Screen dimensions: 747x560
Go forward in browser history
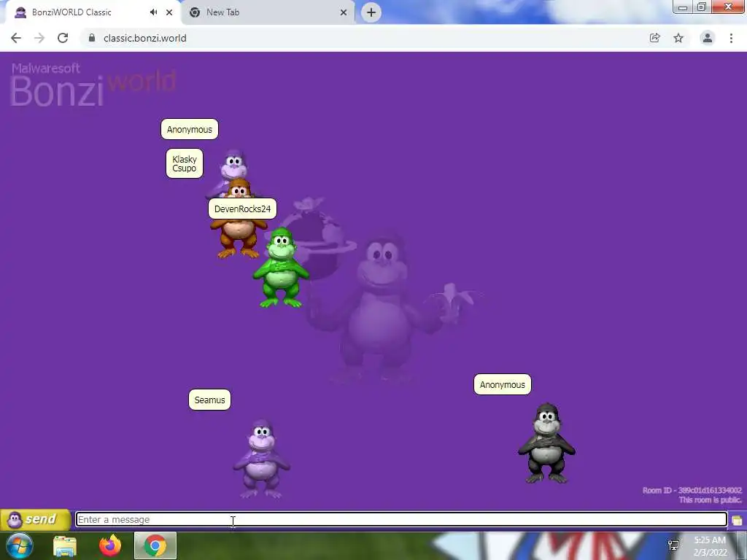(x=39, y=38)
